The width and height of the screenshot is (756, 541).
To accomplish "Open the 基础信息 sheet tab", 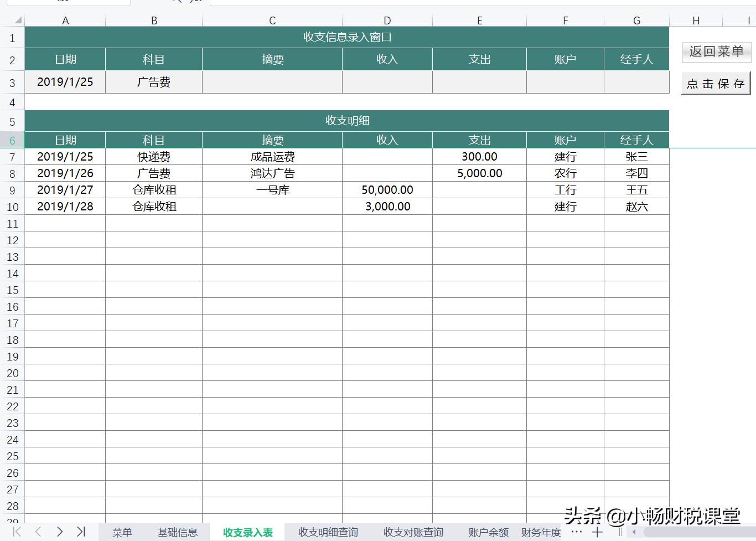I will [178, 532].
